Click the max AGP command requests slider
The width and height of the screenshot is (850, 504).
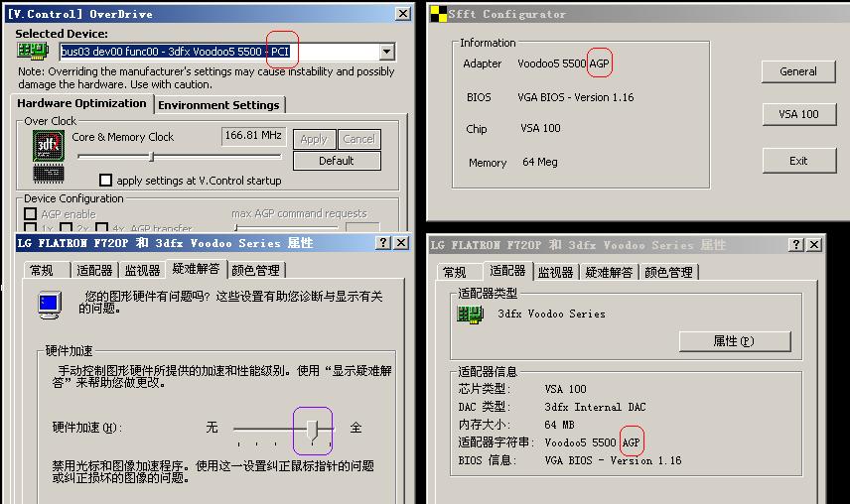287,227
